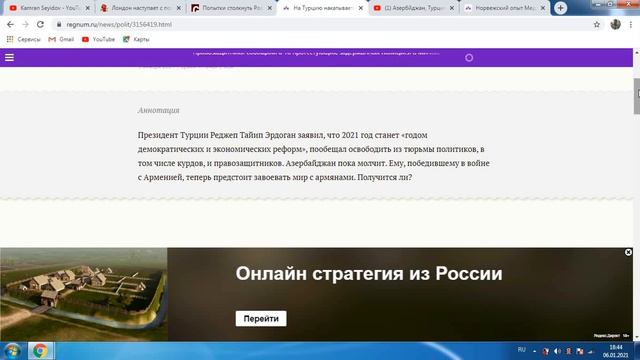Viewport: 640px width, 360px height.
Task: Open the YouTube bookmark
Action: click(98, 39)
